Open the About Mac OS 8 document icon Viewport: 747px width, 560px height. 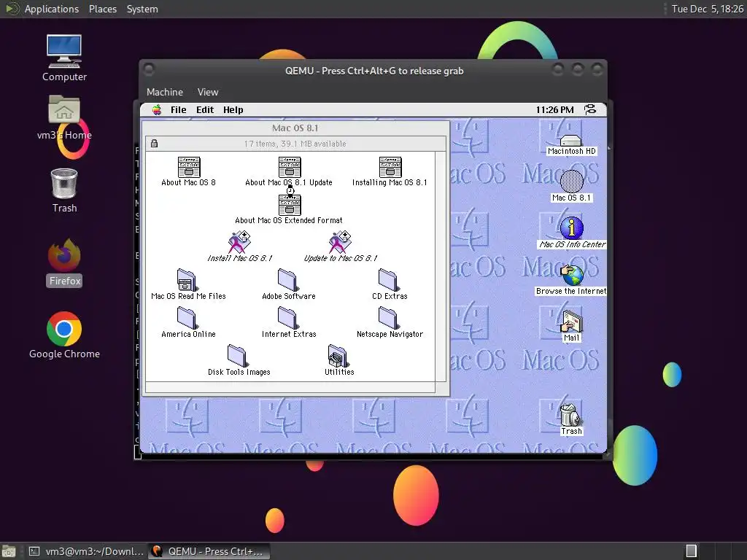pyautogui.click(x=189, y=167)
